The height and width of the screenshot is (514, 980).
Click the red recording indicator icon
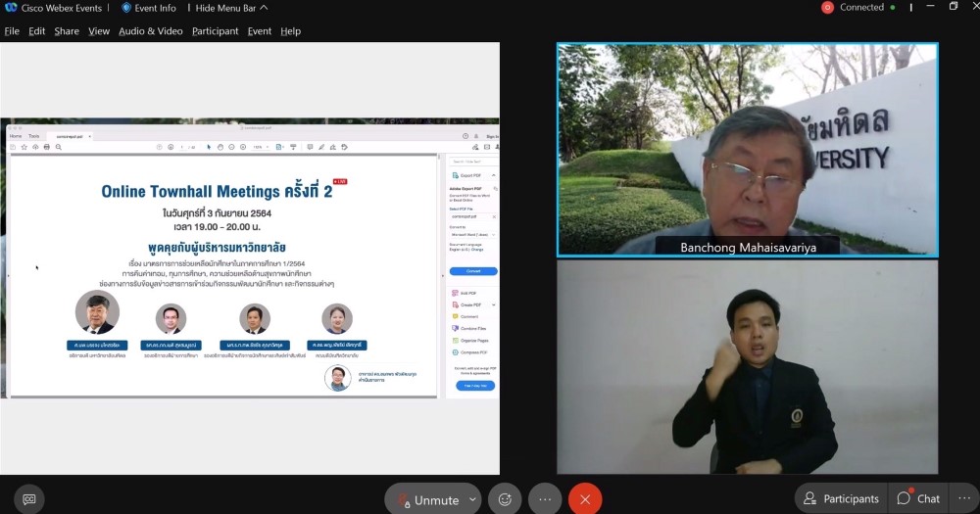tap(828, 7)
